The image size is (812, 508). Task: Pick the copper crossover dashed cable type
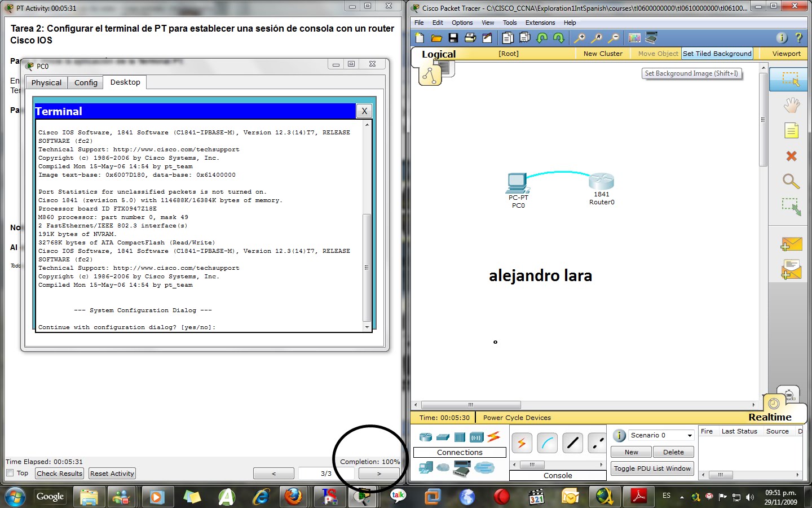point(597,443)
